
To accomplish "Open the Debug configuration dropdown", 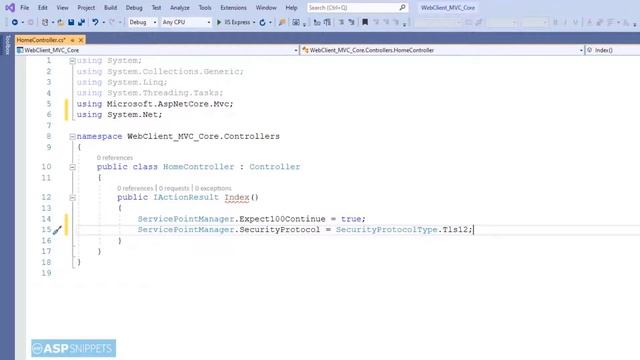I will pyautogui.click(x=142, y=22).
